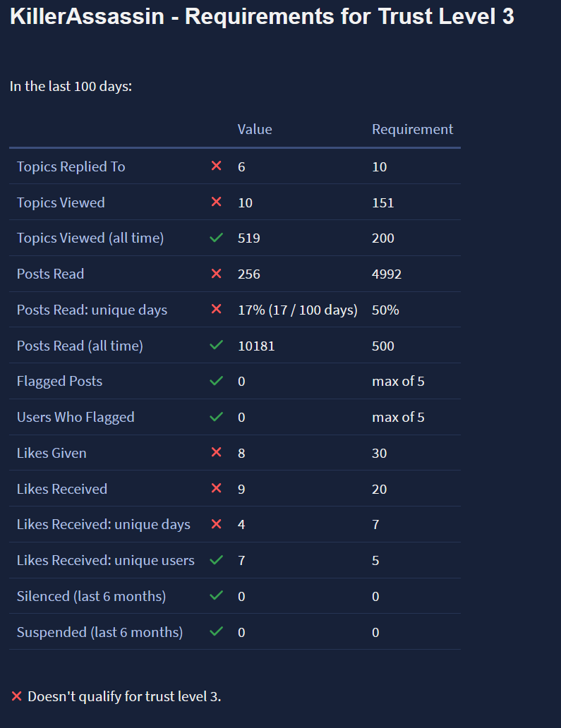This screenshot has height=728, width=561.
Task: Click the green check for Topics Viewed (all time)
Action: pos(217,238)
